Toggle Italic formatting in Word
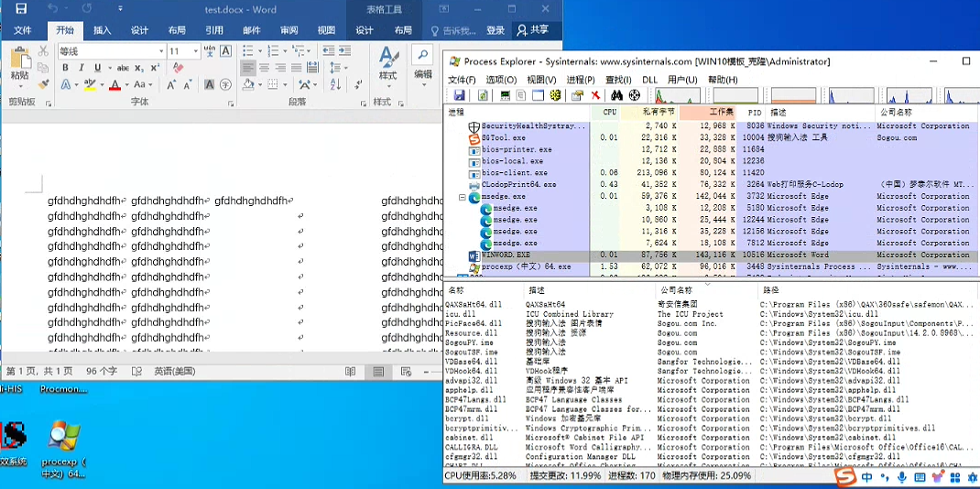This screenshot has width=980, height=489. point(82,68)
